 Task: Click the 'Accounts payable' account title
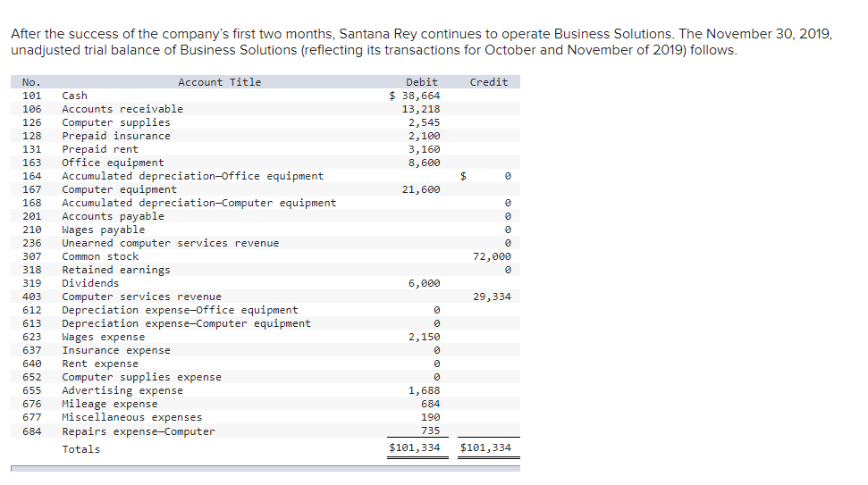(x=113, y=216)
